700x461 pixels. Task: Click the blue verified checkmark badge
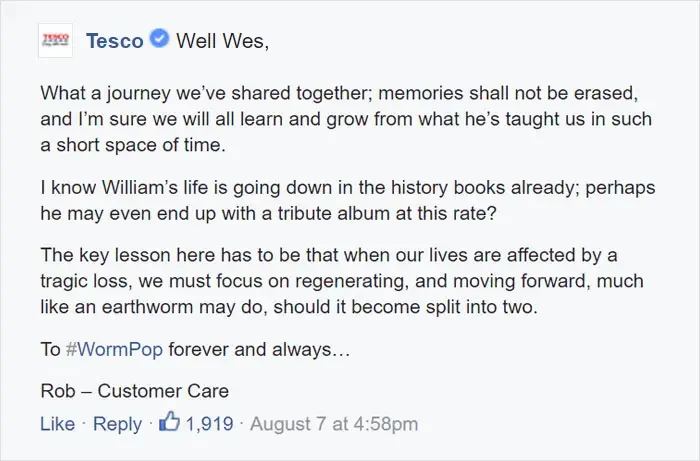[x=159, y=38]
